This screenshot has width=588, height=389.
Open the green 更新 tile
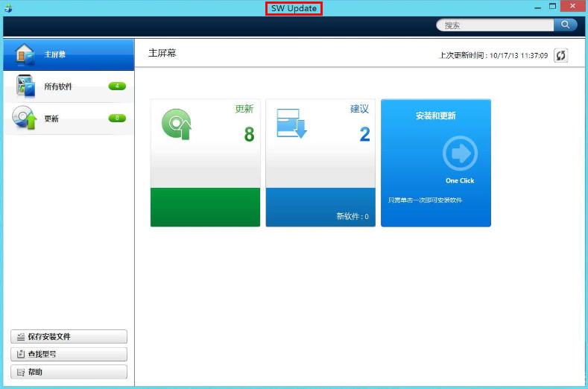click(205, 162)
